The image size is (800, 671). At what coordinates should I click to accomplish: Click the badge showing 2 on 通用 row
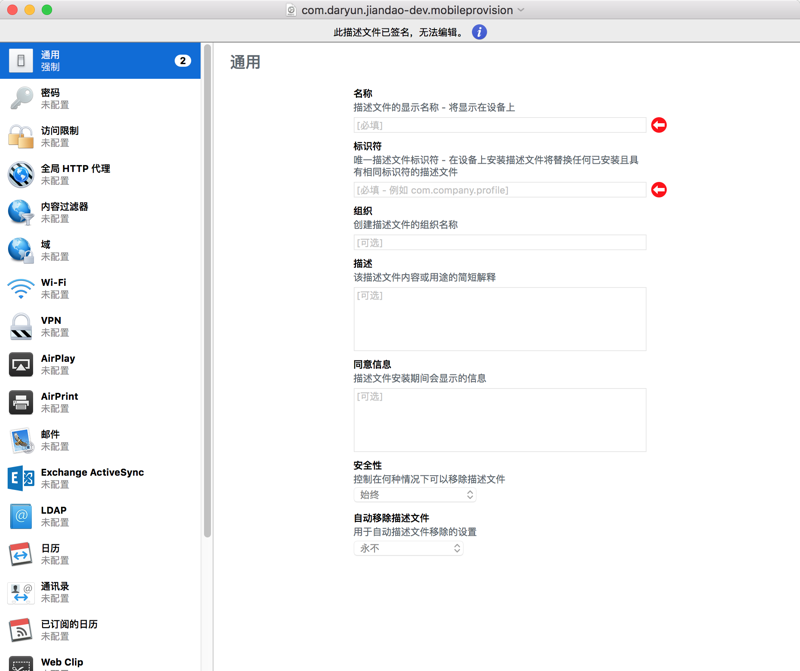183,61
